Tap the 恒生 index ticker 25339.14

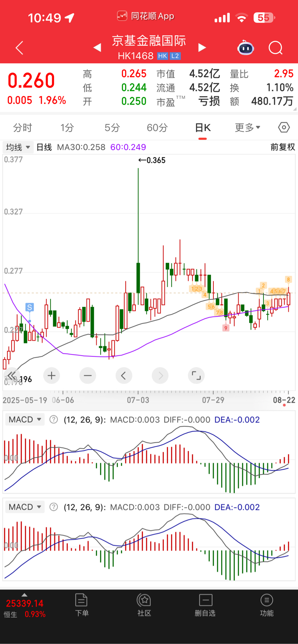[25, 603]
